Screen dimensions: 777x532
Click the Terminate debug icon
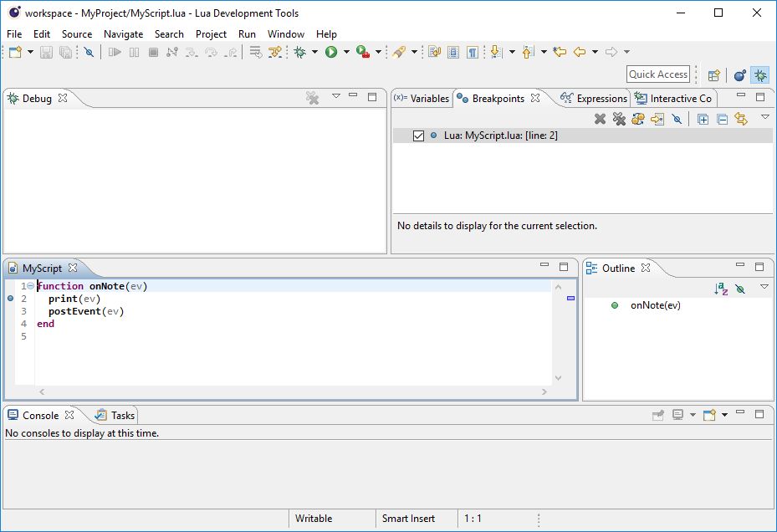(153, 52)
